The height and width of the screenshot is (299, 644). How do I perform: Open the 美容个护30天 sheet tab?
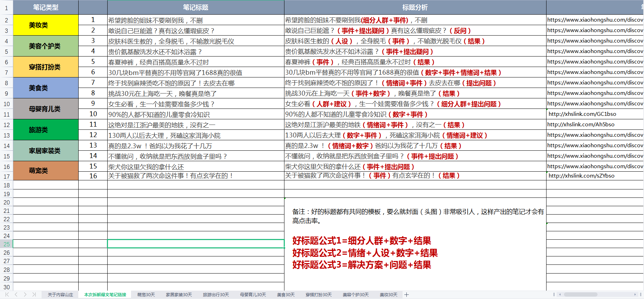click(x=356, y=295)
